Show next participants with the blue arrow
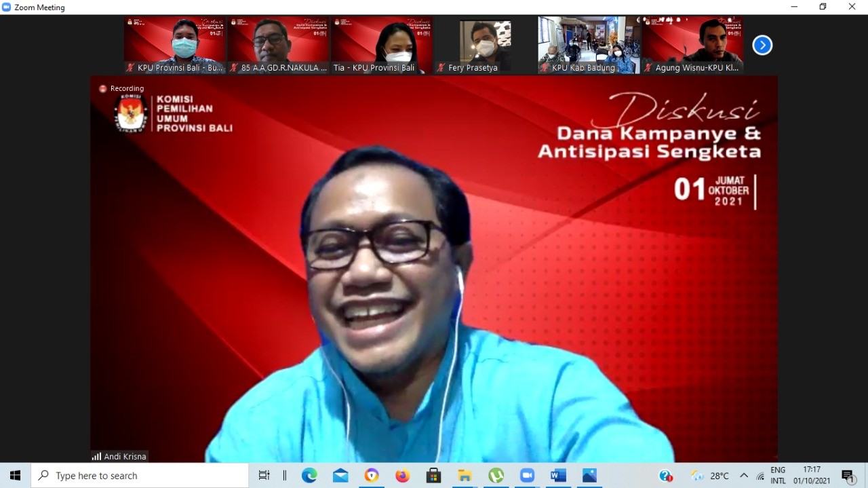 tap(762, 45)
